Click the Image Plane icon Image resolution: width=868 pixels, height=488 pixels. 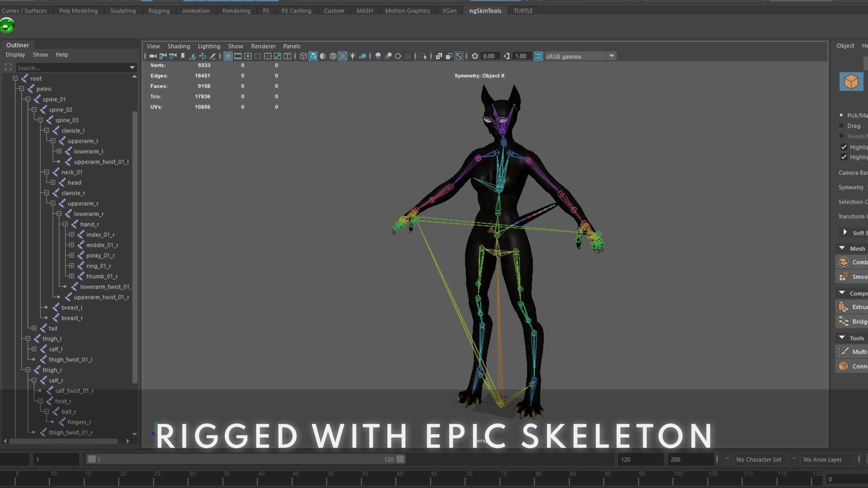[193, 56]
